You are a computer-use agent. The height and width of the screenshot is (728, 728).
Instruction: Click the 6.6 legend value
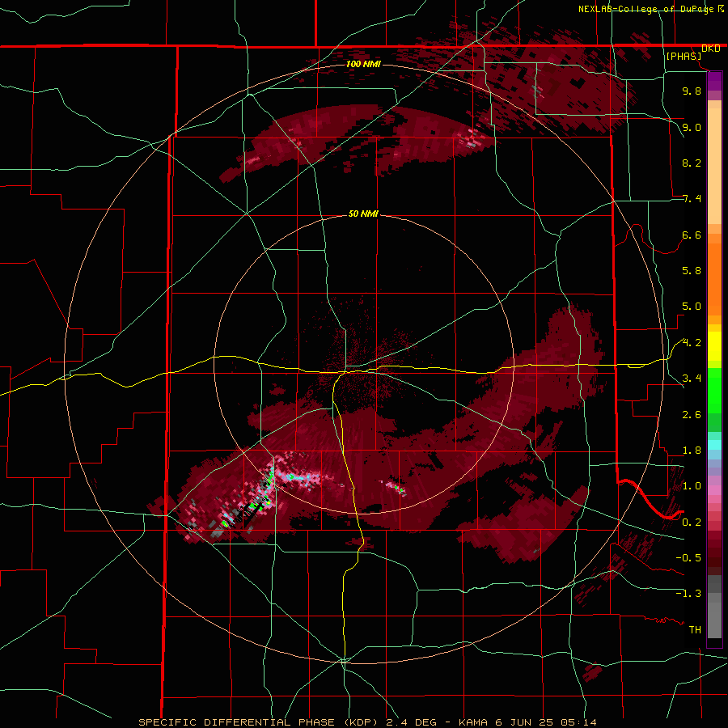pos(692,235)
